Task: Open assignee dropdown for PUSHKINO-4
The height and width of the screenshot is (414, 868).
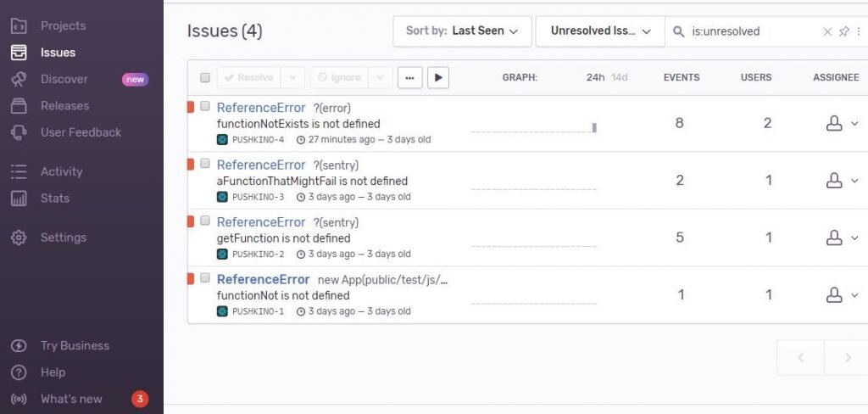Action: point(842,124)
